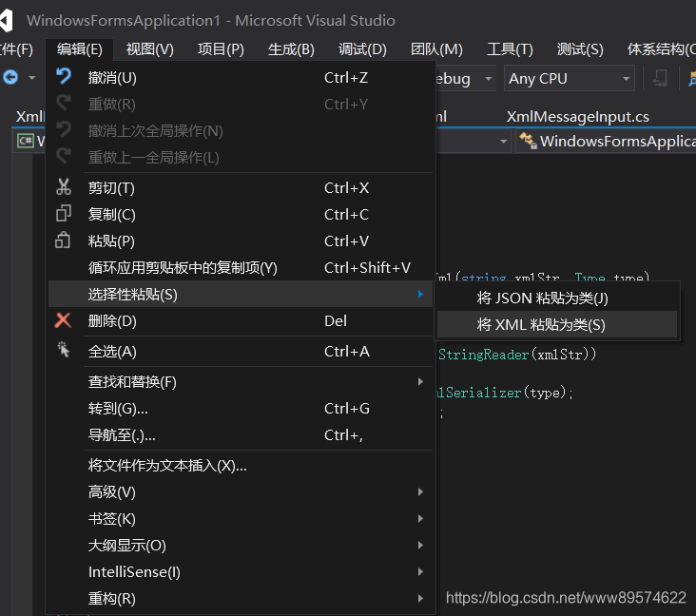Choose 全选(A) menu entry

pyautogui.click(x=241, y=351)
